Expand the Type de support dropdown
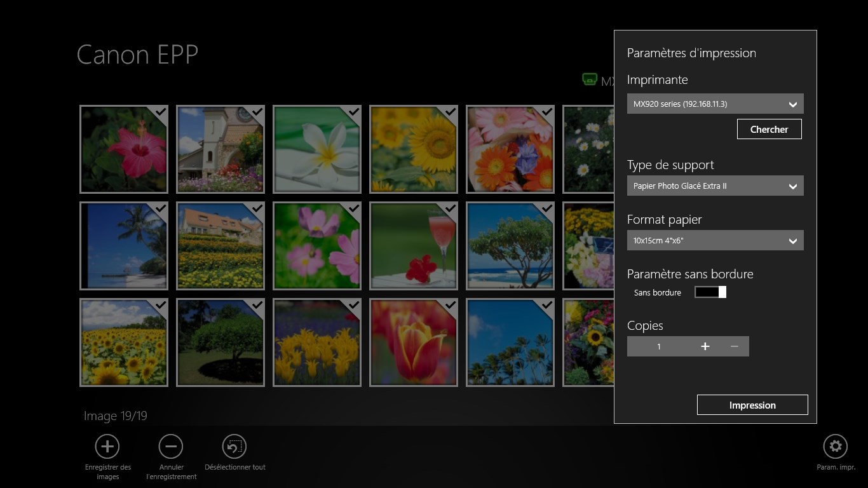 (715, 186)
